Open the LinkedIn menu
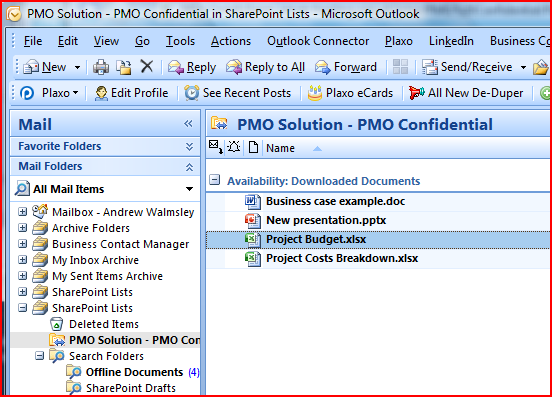 point(451,41)
